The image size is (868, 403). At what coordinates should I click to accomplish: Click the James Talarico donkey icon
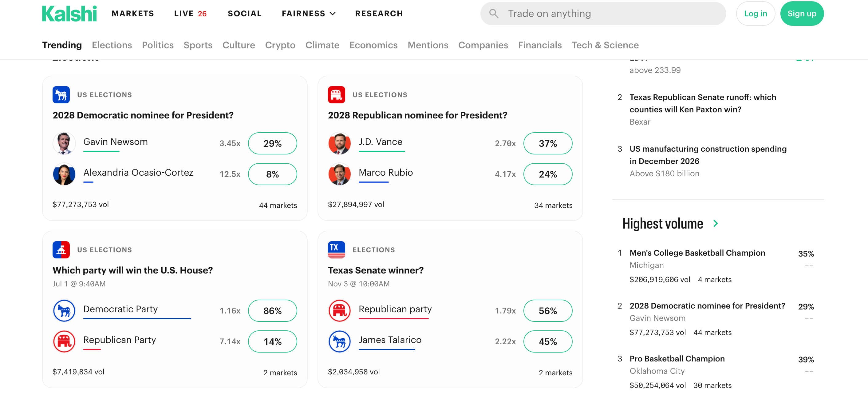pos(339,341)
